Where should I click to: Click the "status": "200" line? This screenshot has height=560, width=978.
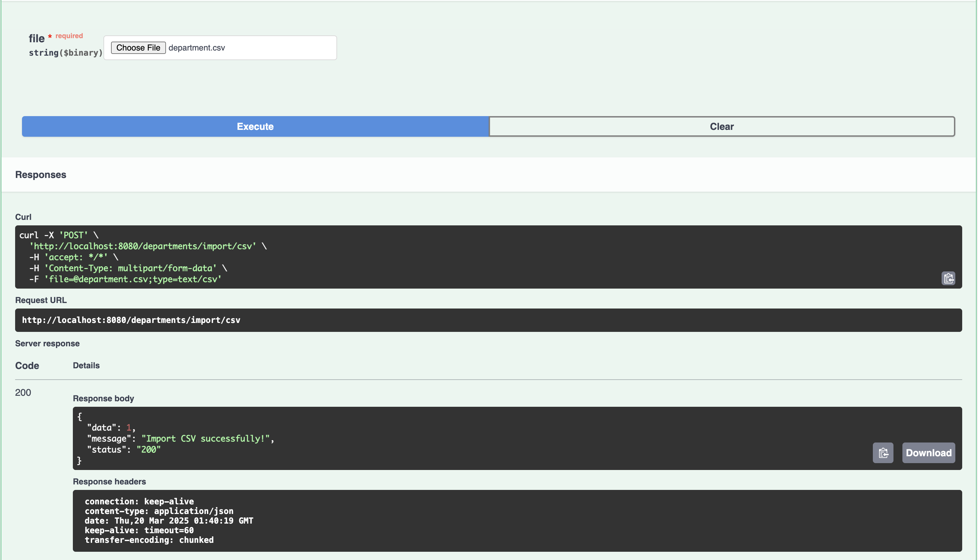click(x=123, y=450)
